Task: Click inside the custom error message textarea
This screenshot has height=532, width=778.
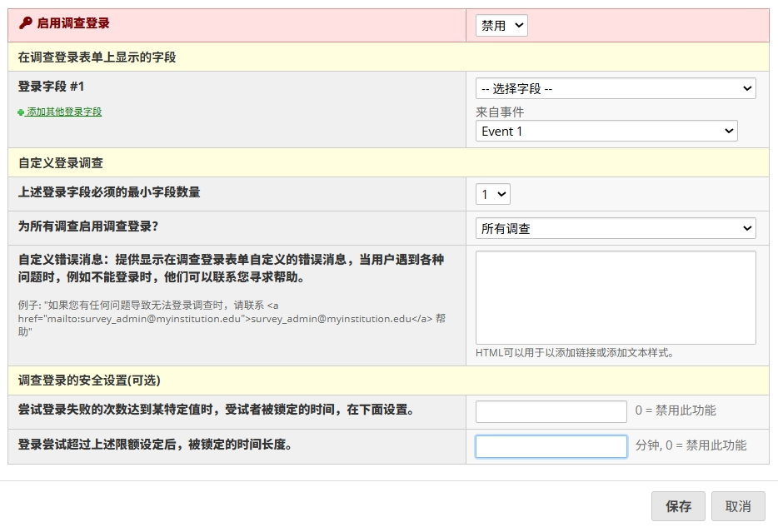Action: [616, 297]
